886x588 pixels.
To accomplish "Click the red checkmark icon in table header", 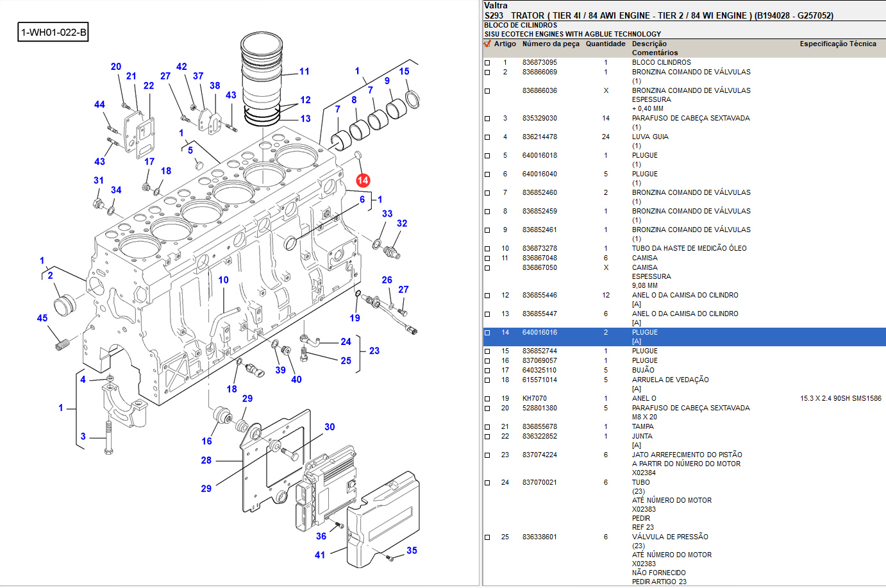I will pyautogui.click(x=487, y=44).
